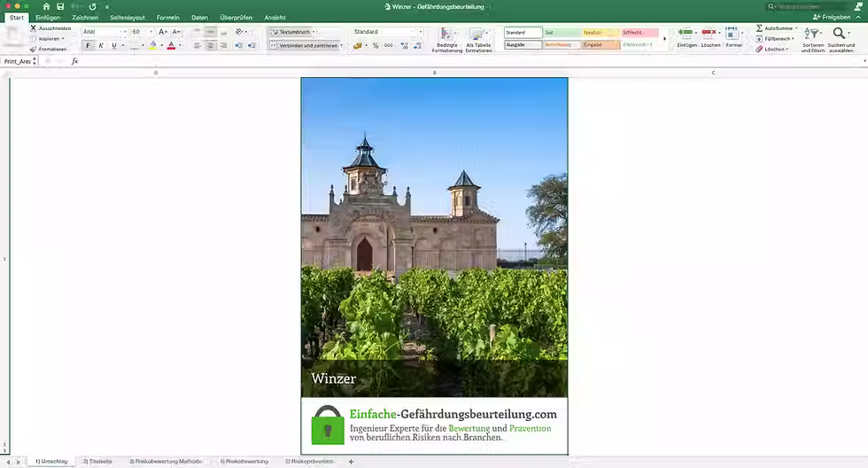Screen dimensions: 868x468
Task: Click the Print_Area name box
Action: point(18,61)
